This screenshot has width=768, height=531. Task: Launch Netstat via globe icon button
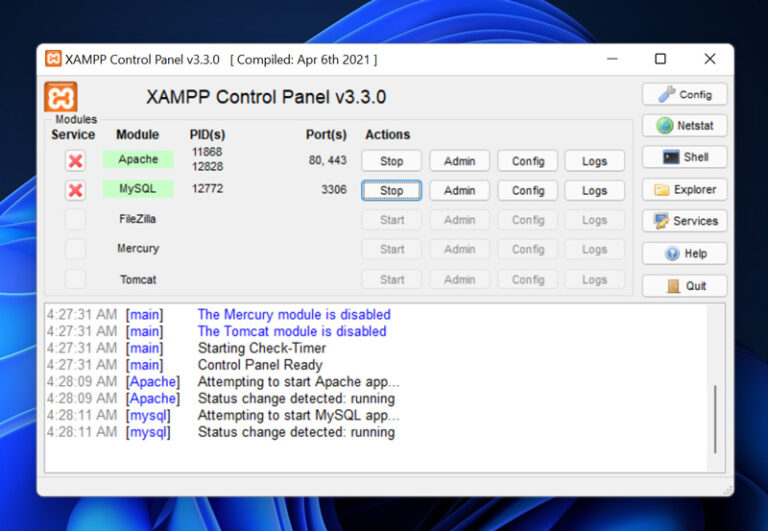click(684, 126)
